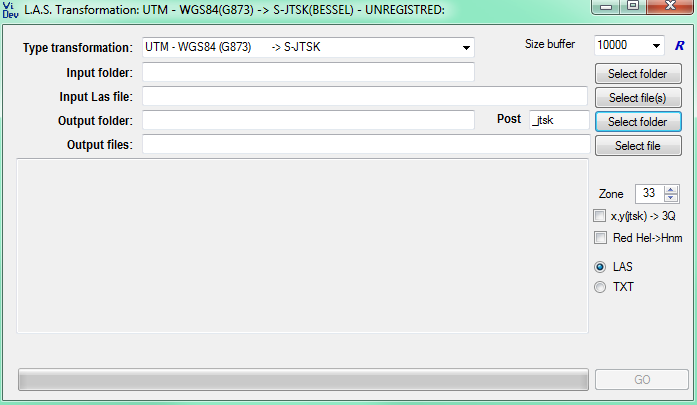This screenshot has width=697, height=405.
Task: Click the Output folder text field
Action: point(308,120)
